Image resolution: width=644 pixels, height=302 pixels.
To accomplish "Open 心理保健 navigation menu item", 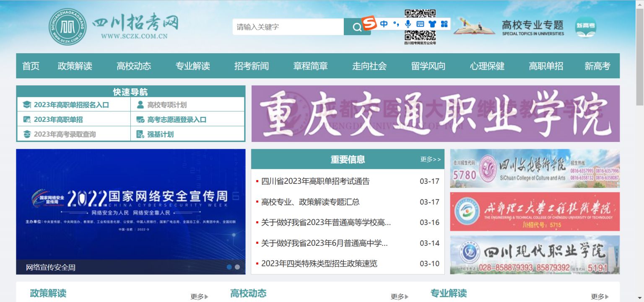I will pyautogui.click(x=487, y=66).
